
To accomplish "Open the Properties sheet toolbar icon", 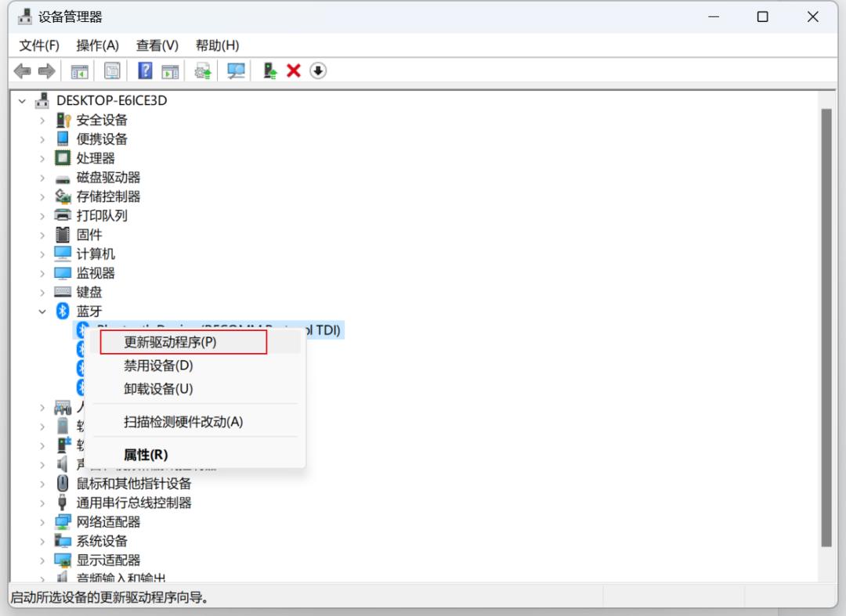I will [x=112, y=70].
